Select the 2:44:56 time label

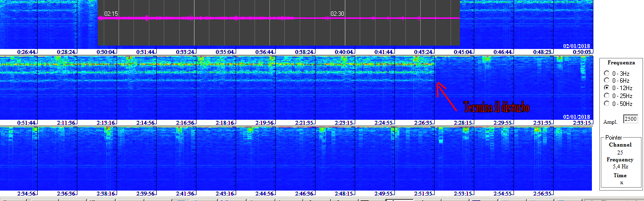point(264,193)
